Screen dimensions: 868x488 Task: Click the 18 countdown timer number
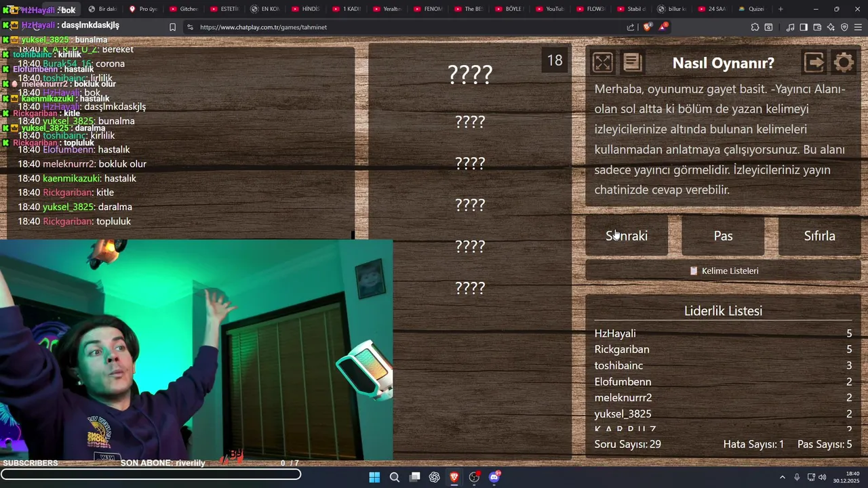pos(555,60)
